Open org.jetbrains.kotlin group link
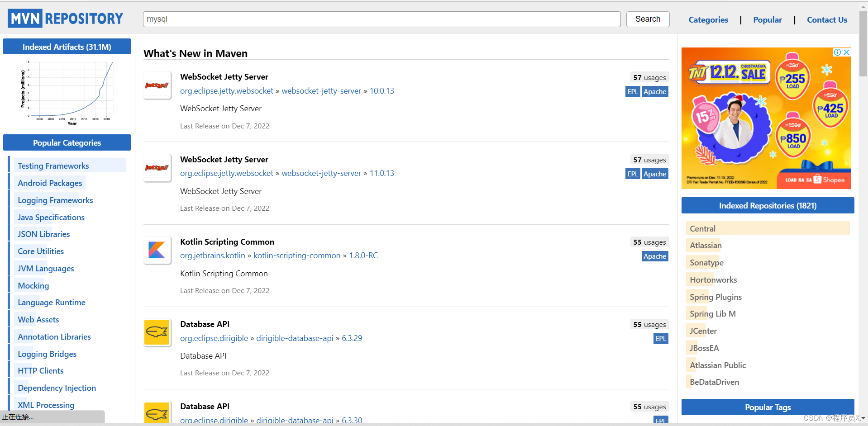 click(213, 256)
